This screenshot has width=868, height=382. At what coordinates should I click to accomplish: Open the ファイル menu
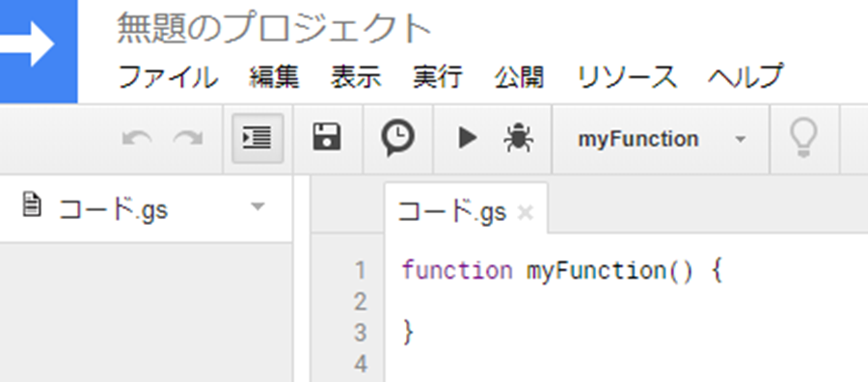(168, 77)
